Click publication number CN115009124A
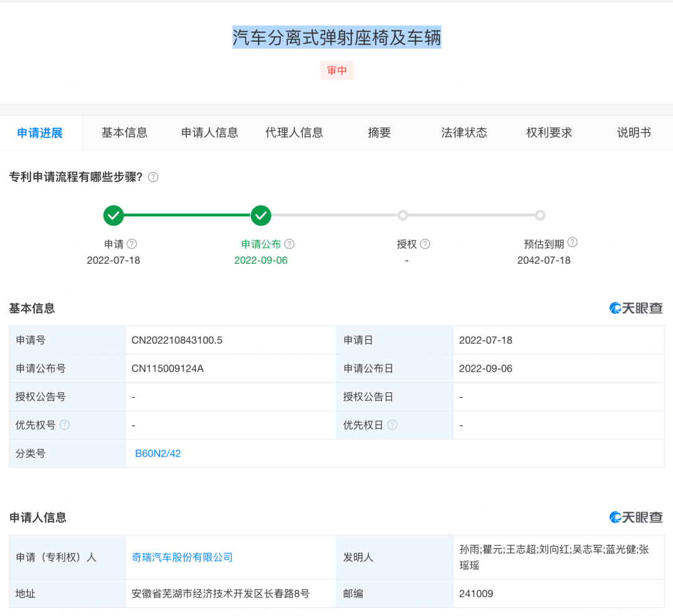Image resolution: width=673 pixels, height=616 pixels. coord(168,368)
